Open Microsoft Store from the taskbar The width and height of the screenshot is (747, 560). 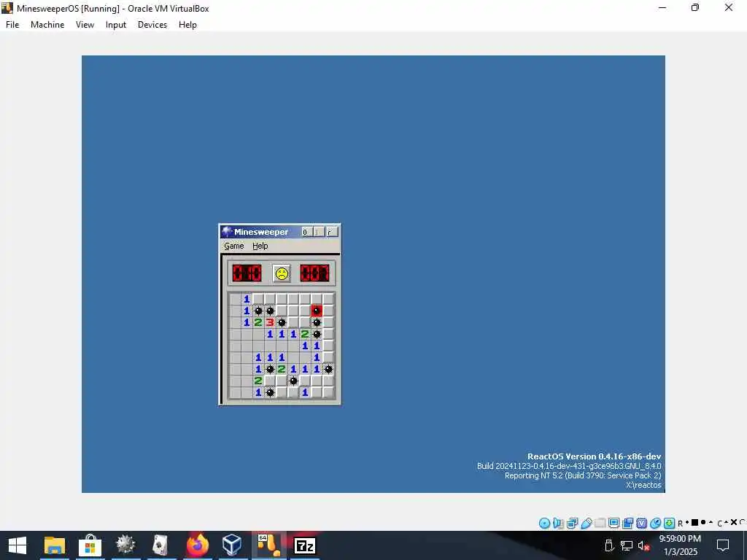point(90,545)
